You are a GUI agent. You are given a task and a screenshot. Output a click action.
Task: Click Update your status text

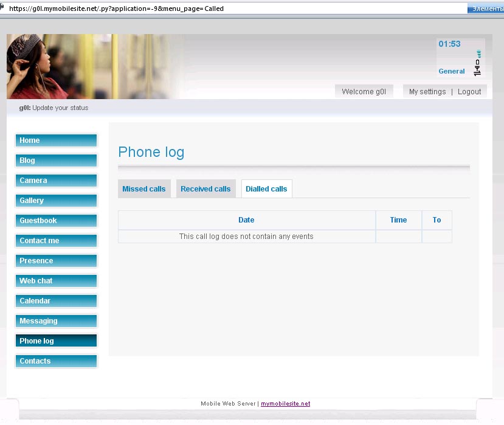tap(60, 108)
